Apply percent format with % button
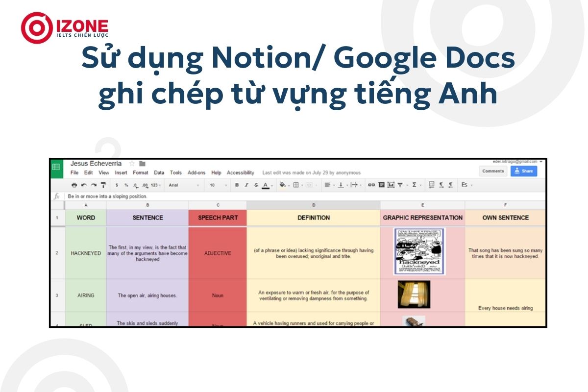Image resolution: width=588 pixels, height=392 pixels. tap(126, 185)
